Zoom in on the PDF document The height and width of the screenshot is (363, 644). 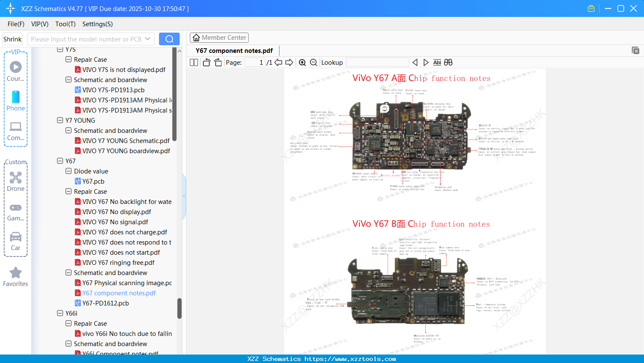pos(302,62)
